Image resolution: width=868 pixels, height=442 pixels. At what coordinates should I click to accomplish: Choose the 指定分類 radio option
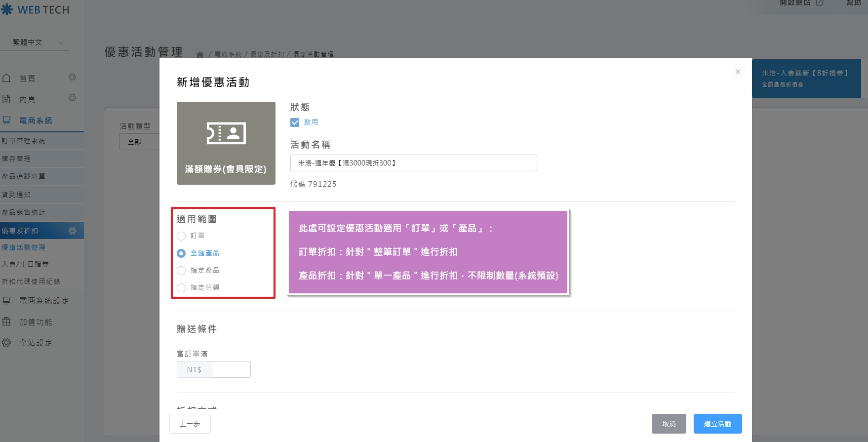point(181,288)
